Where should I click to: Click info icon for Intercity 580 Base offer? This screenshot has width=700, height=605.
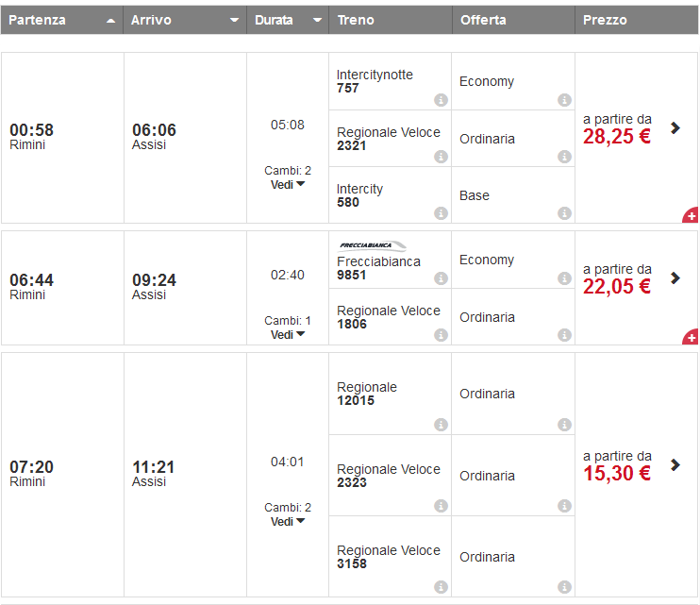pos(564,213)
